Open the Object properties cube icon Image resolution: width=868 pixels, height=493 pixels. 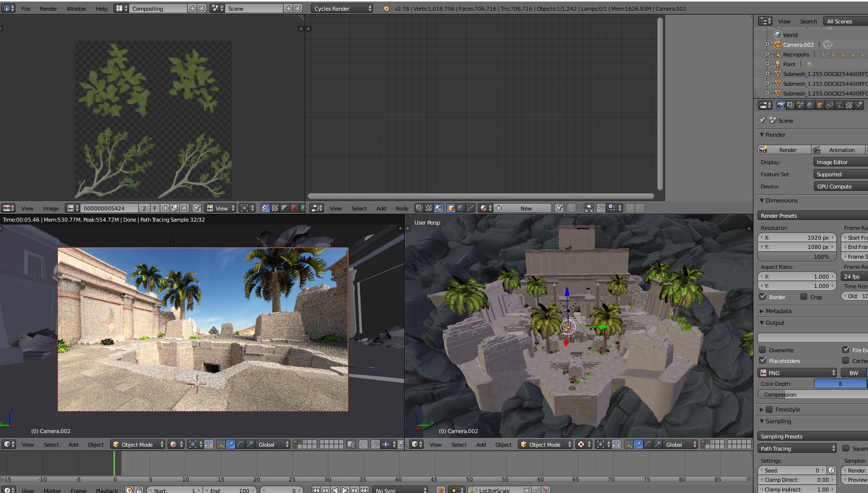coord(820,105)
